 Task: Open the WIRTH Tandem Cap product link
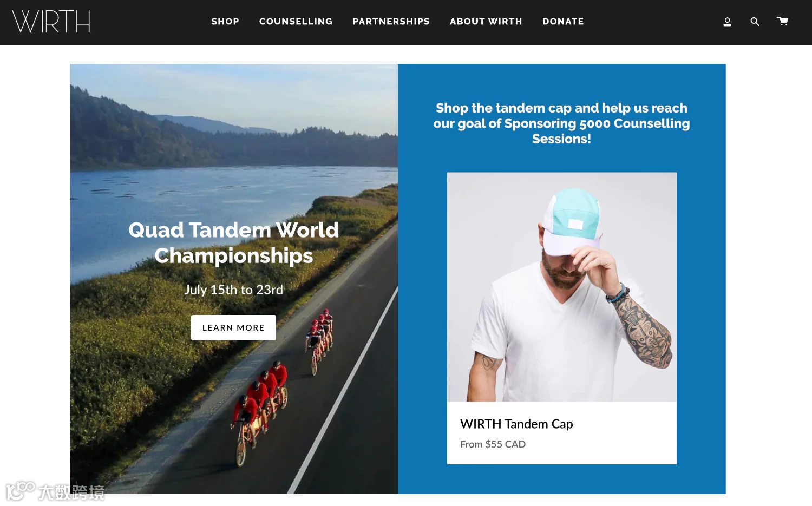[516, 424]
